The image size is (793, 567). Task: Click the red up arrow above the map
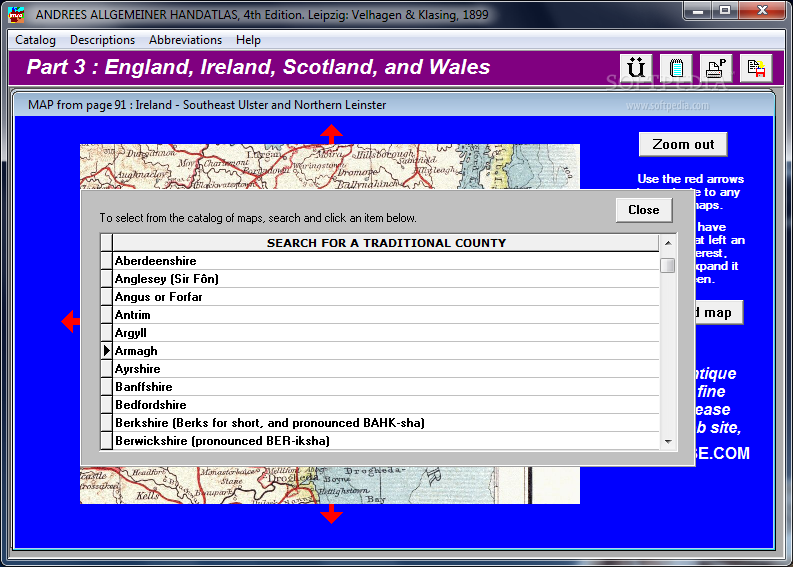tap(331, 134)
